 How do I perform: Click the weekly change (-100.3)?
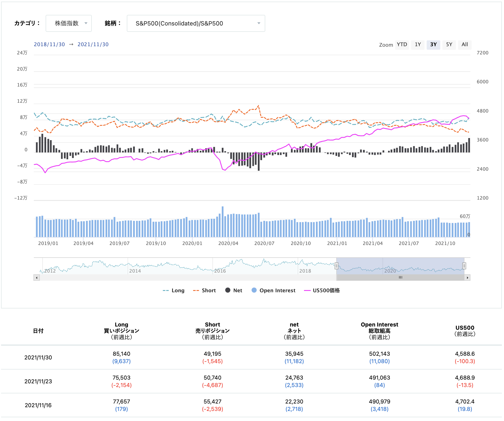pyautogui.click(x=465, y=361)
